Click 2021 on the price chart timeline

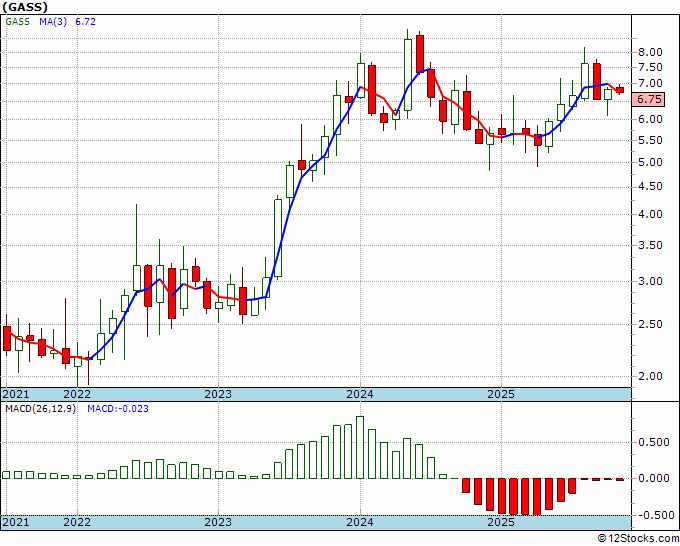click(16, 394)
